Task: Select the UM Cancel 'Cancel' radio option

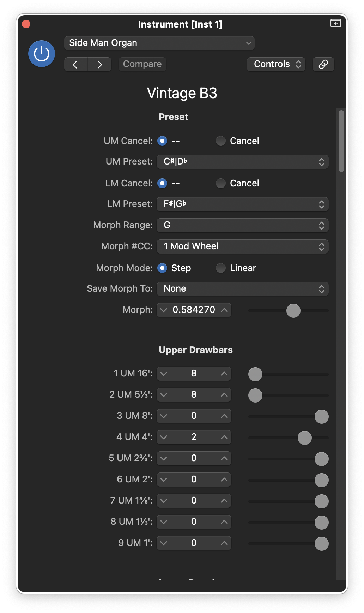Action: [221, 141]
